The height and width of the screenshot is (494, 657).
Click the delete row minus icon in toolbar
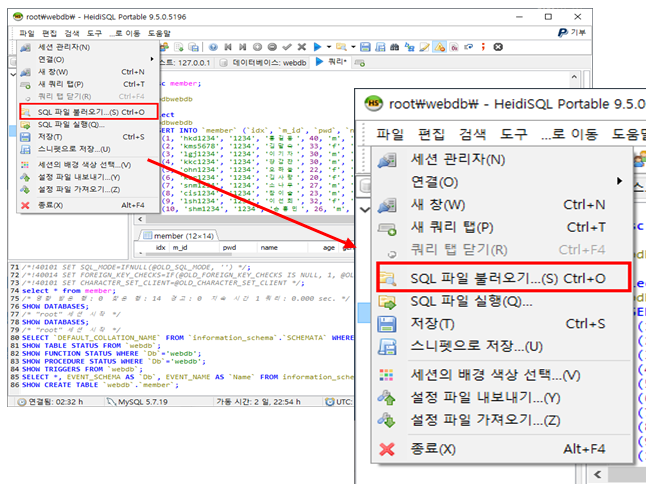[x=272, y=47]
